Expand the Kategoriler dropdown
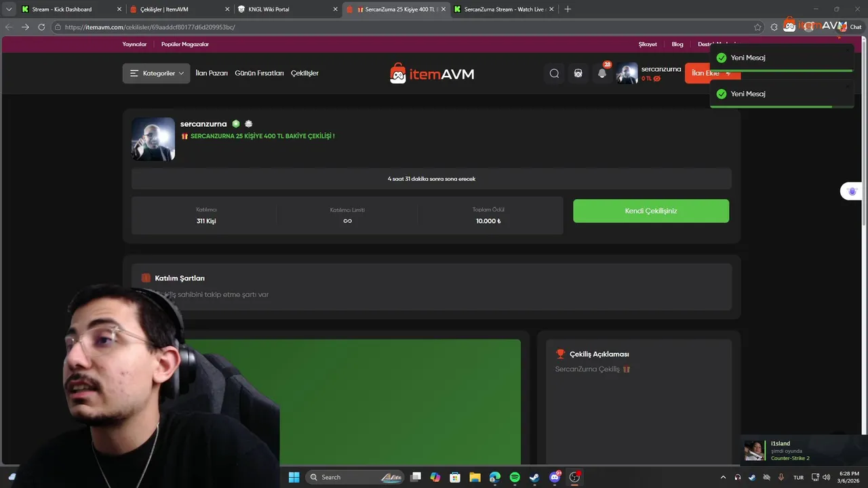This screenshot has width=868, height=488. click(x=157, y=73)
